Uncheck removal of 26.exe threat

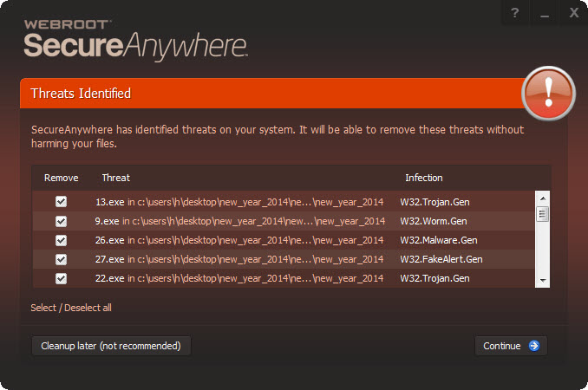tap(61, 240)
